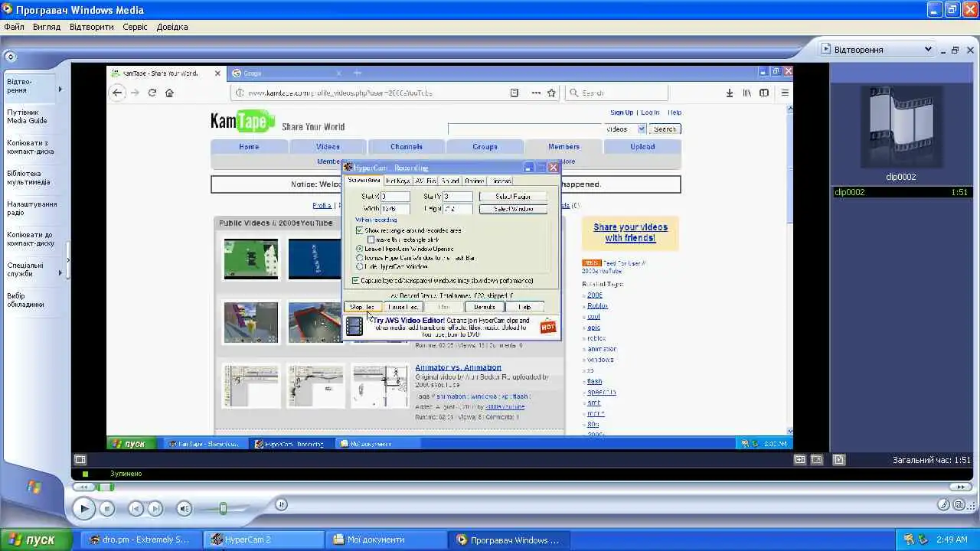The height and width of the screenshot is (551, 980).
Task: Click the last of three icons below the video
Action: coord(839,460)
